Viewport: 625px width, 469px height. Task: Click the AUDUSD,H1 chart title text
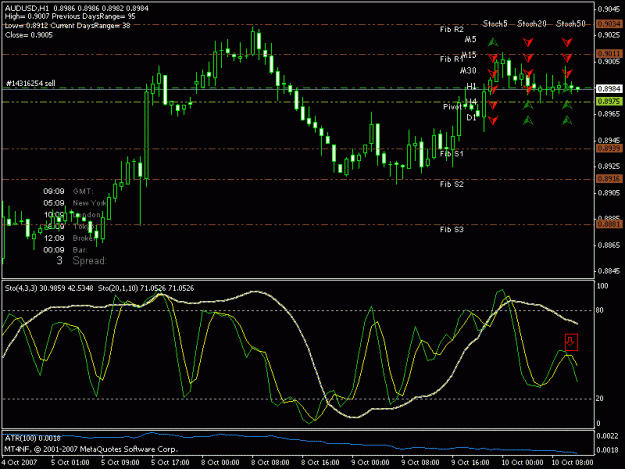[x=27, y=8]
